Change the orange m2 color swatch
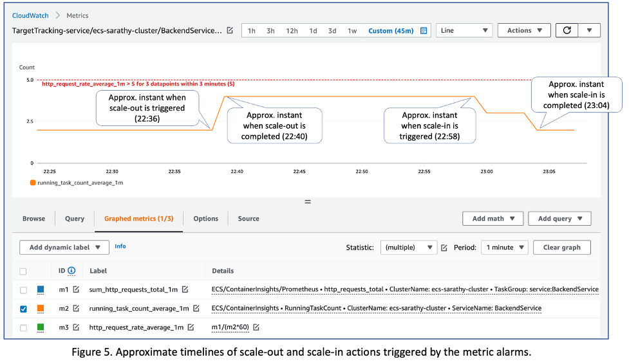 [x=41, y=308]
